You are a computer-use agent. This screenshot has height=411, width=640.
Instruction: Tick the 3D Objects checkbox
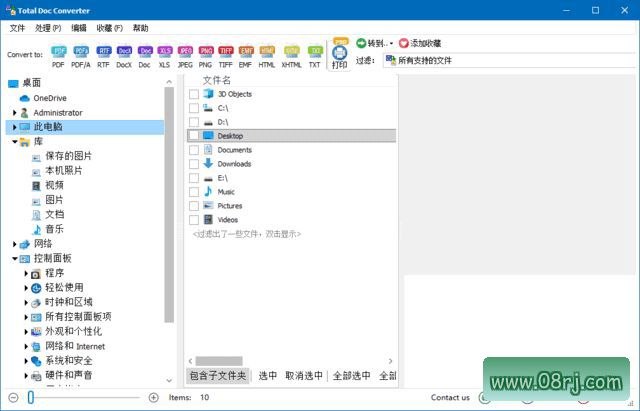tap(194, 94)
